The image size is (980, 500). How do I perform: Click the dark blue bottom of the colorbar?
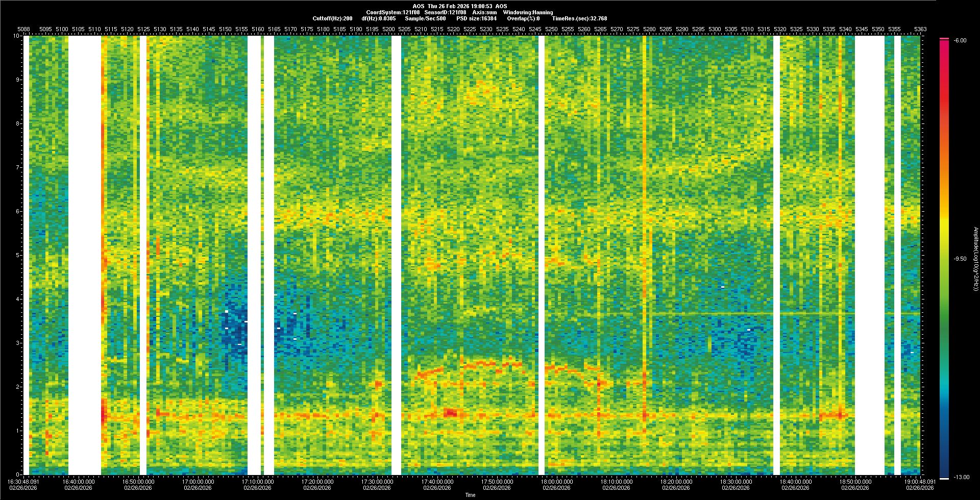(x=944, y=472)
